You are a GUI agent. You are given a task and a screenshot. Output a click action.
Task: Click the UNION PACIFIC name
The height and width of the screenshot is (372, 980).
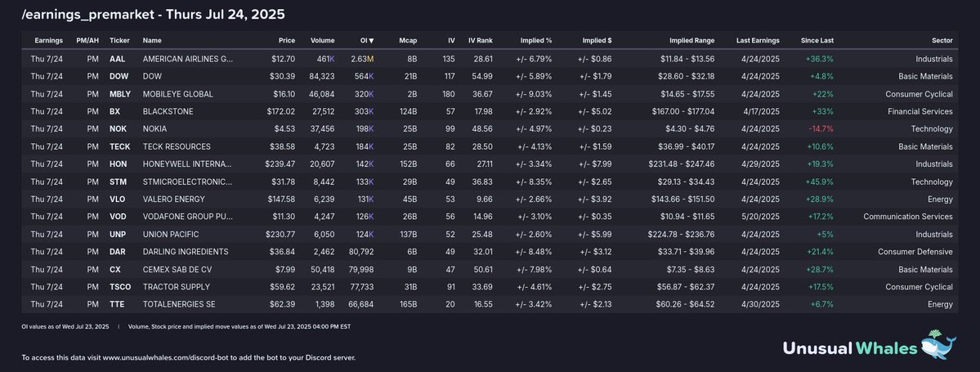171,235
